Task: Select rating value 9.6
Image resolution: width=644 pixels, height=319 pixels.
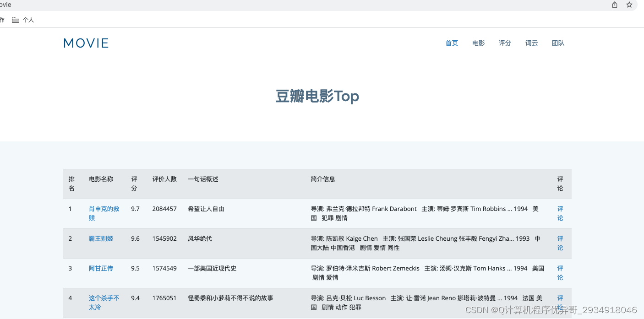Action: [x=135, y=238]
